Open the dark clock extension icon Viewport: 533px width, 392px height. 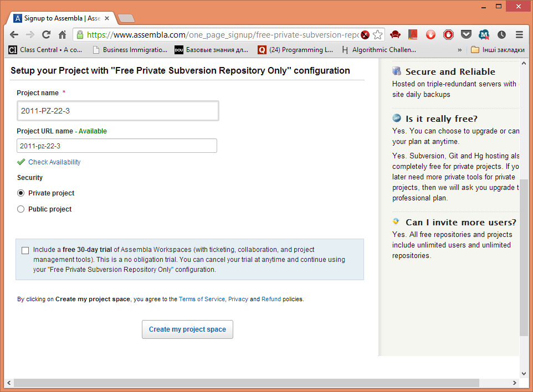[501, 34]
